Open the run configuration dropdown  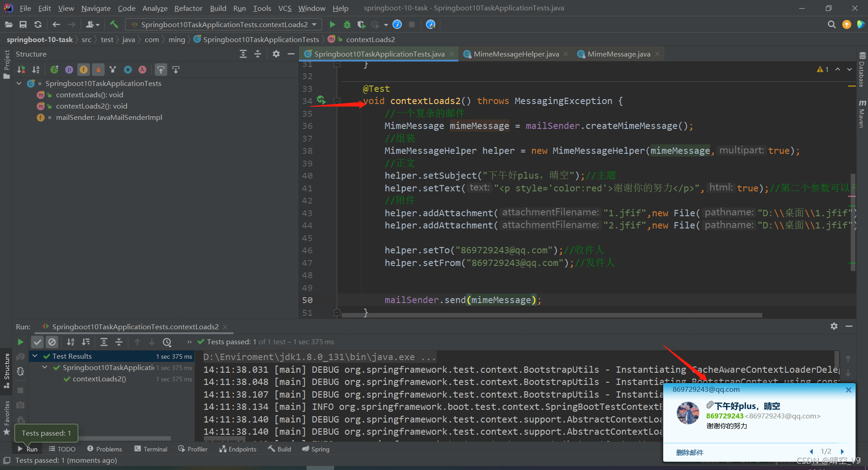click(x=315, y=24)
